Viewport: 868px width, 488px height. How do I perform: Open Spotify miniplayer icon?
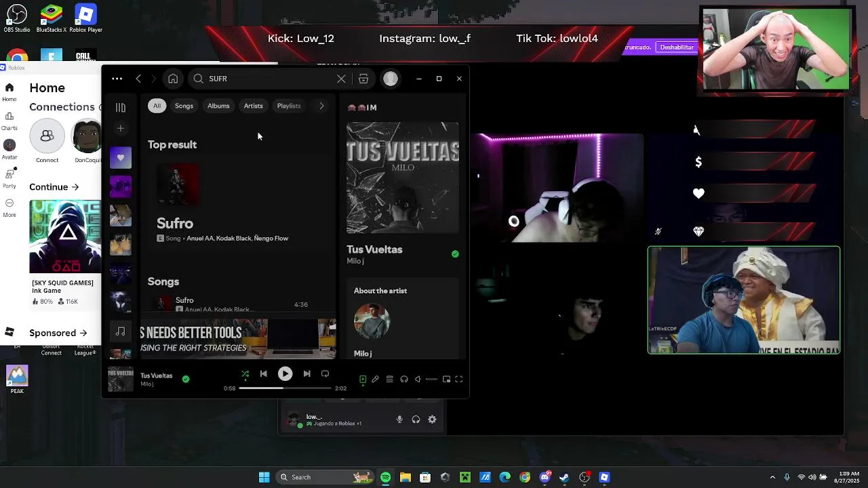click(x=446, y=380)
